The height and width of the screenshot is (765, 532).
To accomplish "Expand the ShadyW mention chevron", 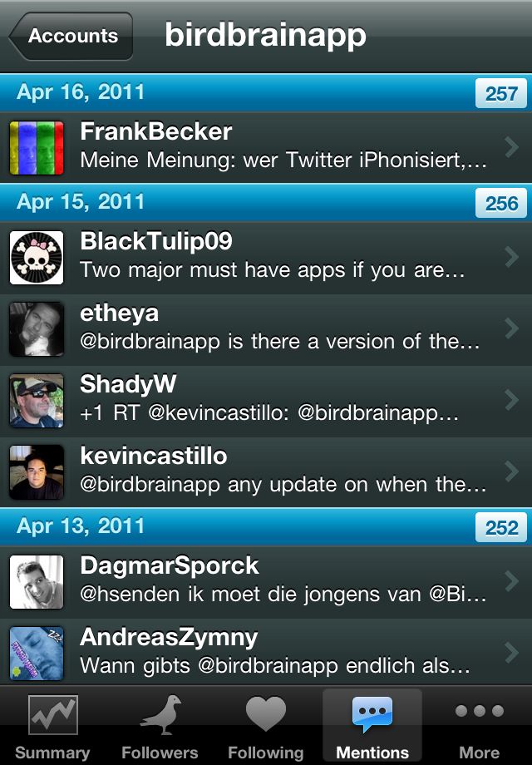I will 511,400.
